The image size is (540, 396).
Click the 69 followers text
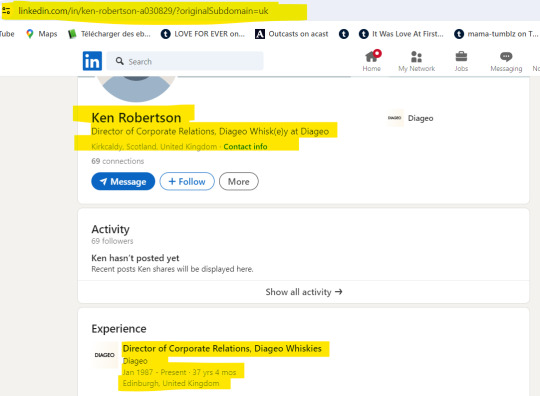coord(112,241)
